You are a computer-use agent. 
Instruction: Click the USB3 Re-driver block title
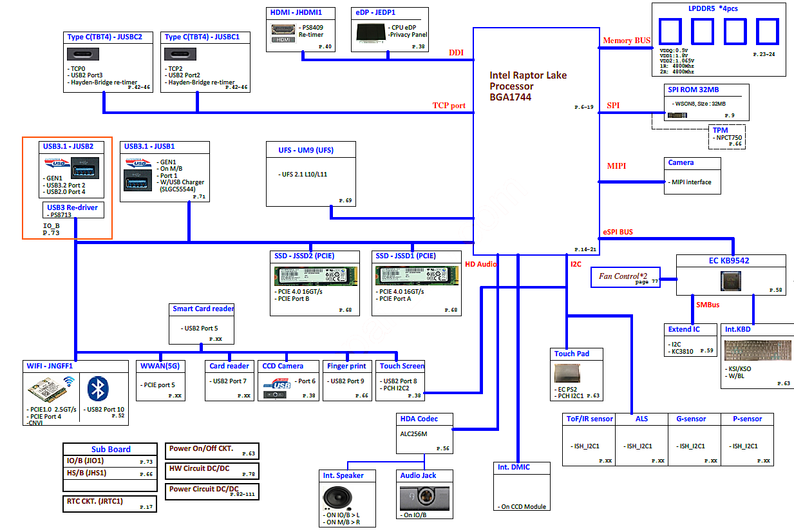click(72, 208)
